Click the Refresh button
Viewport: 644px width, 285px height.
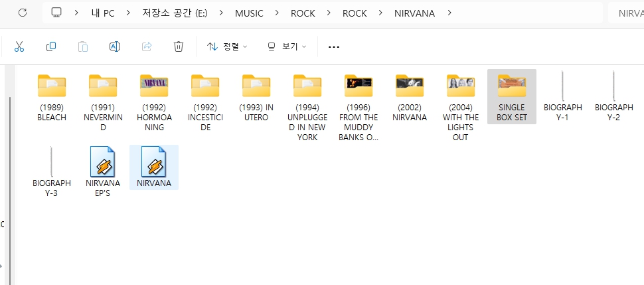pyautogui.click(x=23, y=13)
